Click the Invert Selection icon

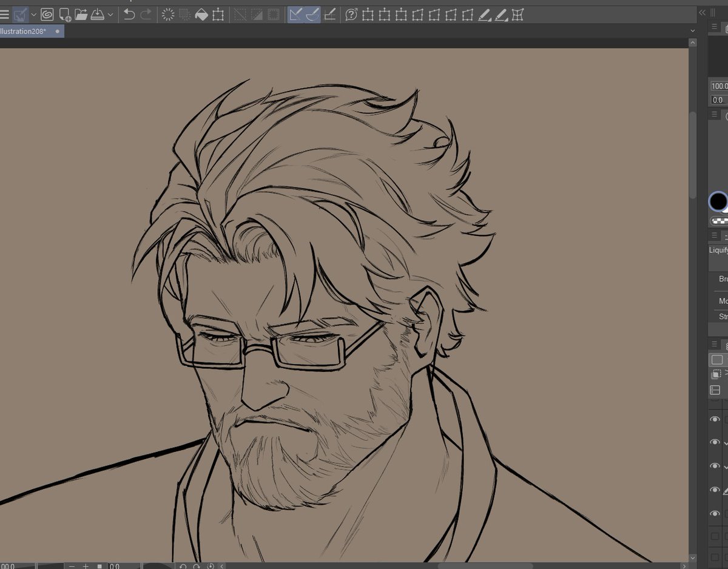[257, 15]
